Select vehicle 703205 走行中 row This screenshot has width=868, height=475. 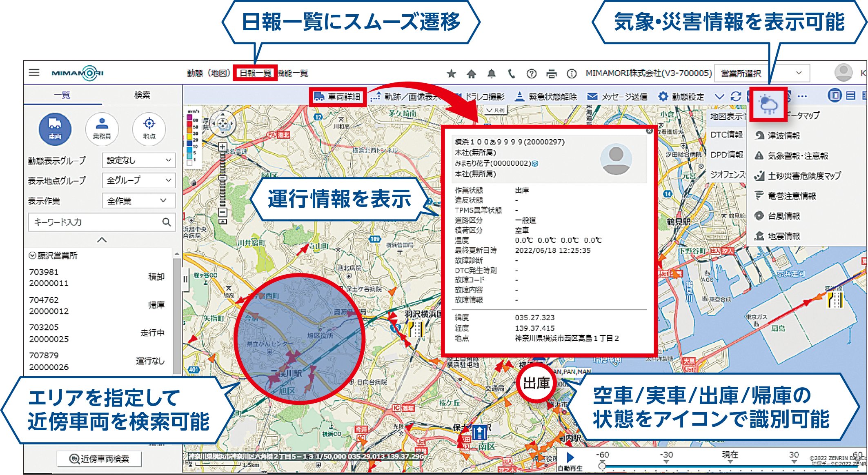97,333
